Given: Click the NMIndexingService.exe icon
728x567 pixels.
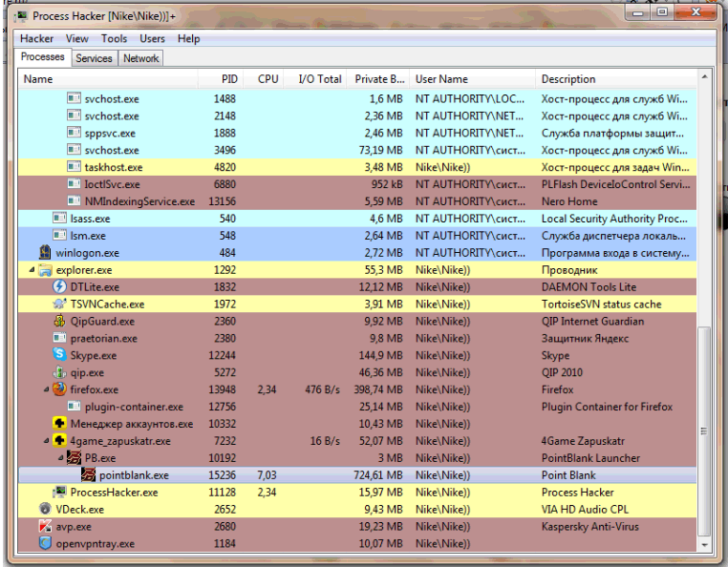Looking at the screenshot, I should (74, 200).
